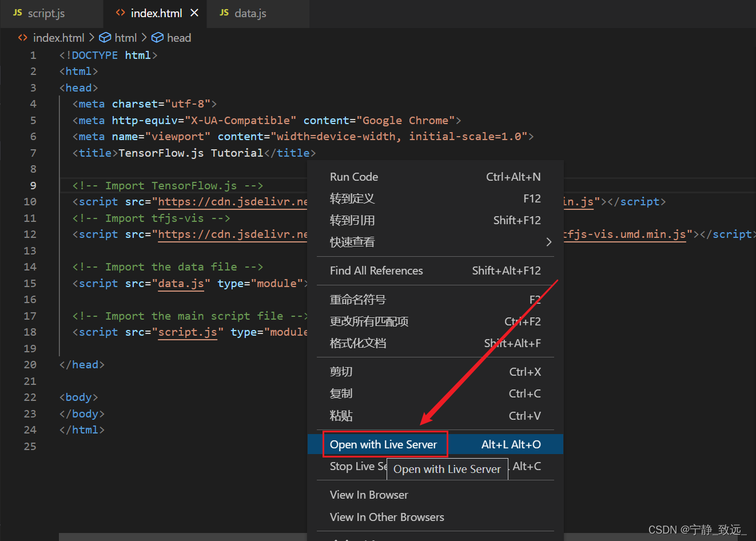Select the index.html tab
This screenshot has height=541, width=756.
[155, 13]
